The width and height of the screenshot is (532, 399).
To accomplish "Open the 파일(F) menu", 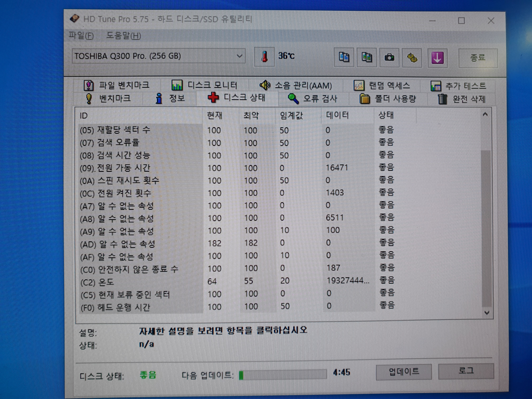I will click(81, 36).
